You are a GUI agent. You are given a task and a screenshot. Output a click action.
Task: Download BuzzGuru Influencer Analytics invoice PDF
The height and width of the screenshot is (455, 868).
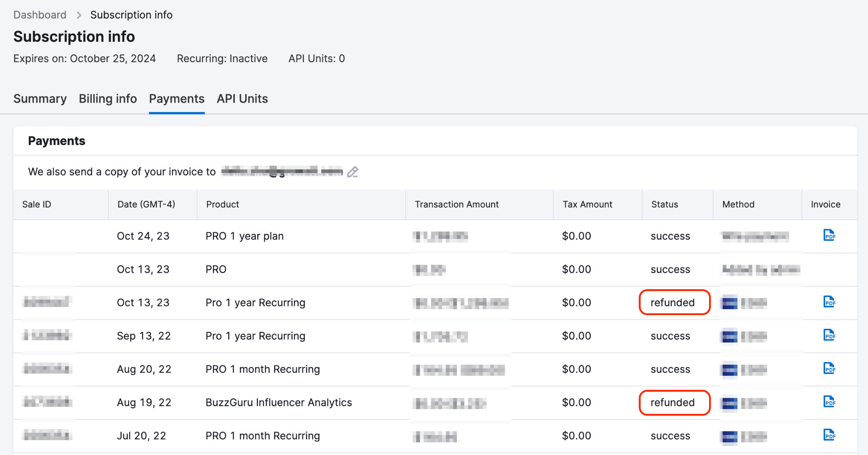click(829, 401)
